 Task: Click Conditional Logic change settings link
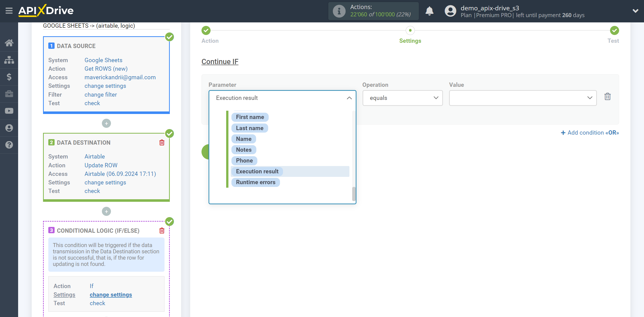tap(111, 295)
